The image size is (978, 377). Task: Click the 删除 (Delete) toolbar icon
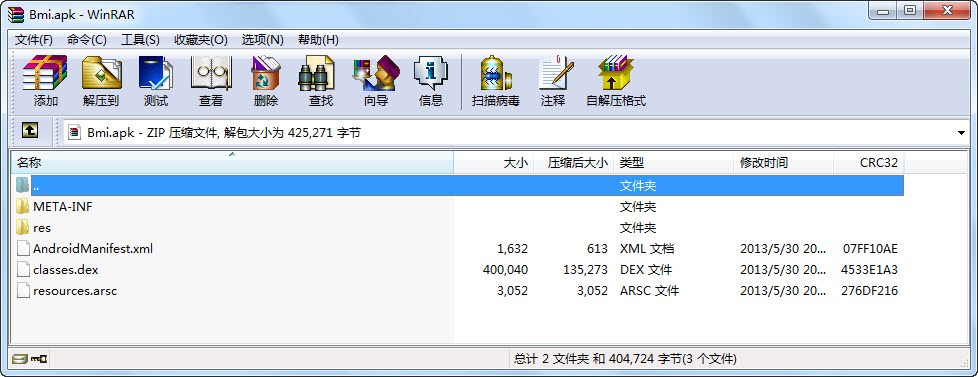(266, 74)
